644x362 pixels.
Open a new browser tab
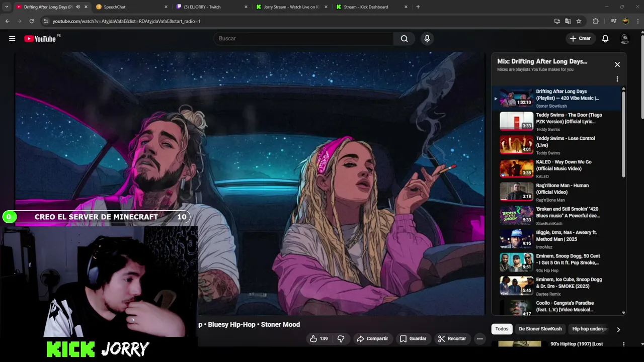(418, 7)
